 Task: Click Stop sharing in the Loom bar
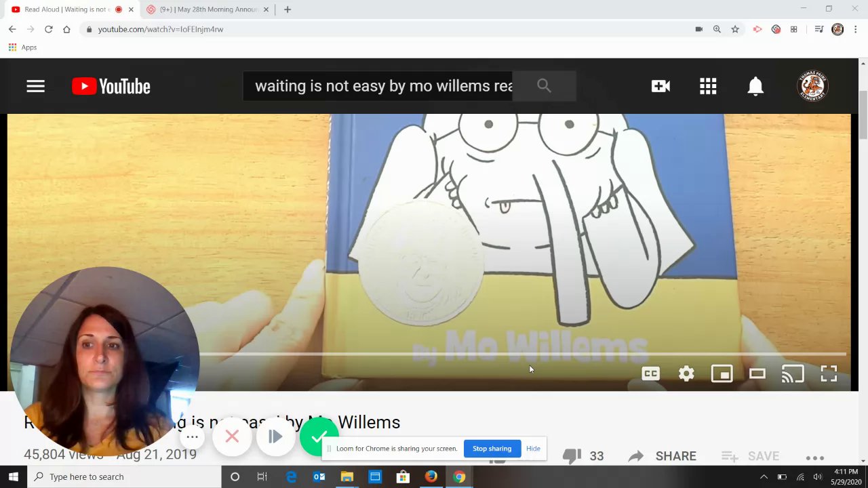click(x=492, y=449)
